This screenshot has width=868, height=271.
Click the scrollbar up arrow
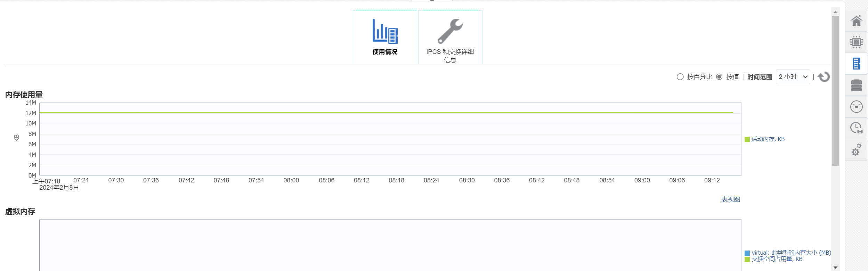(835, 12)
